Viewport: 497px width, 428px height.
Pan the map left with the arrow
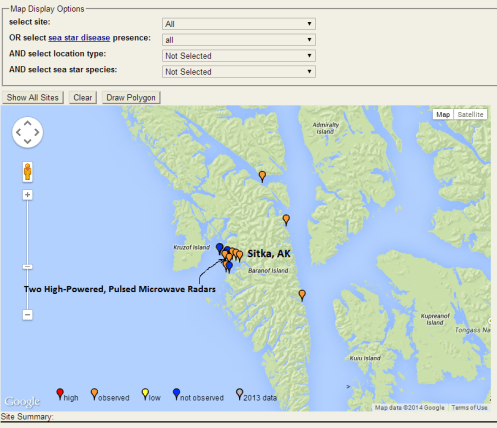coord(18,132)
